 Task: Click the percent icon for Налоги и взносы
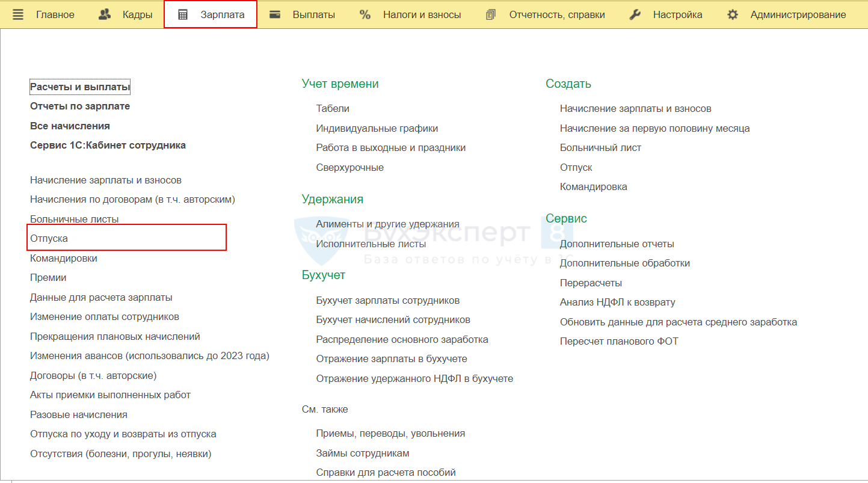(x=365, y=14)
